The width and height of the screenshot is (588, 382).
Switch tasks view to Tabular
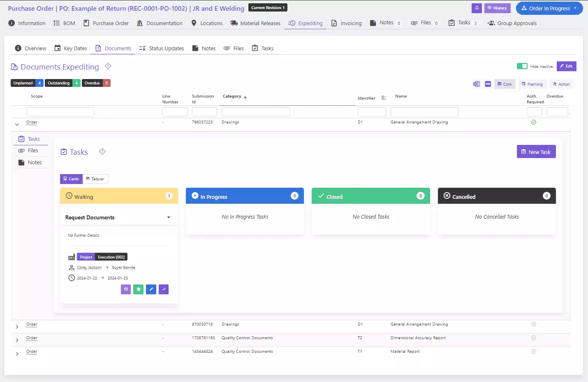pyautogui.click(x=95, y=179)
